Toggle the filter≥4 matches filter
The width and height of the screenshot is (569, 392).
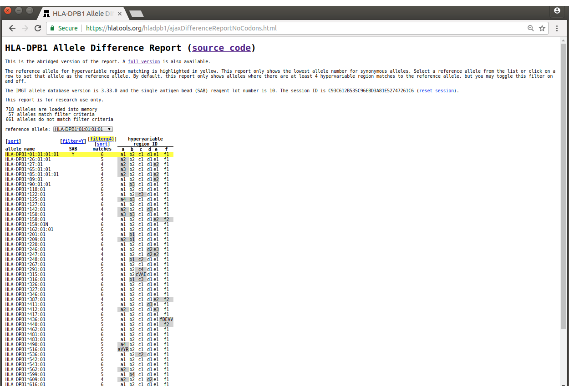coord(102,138)
